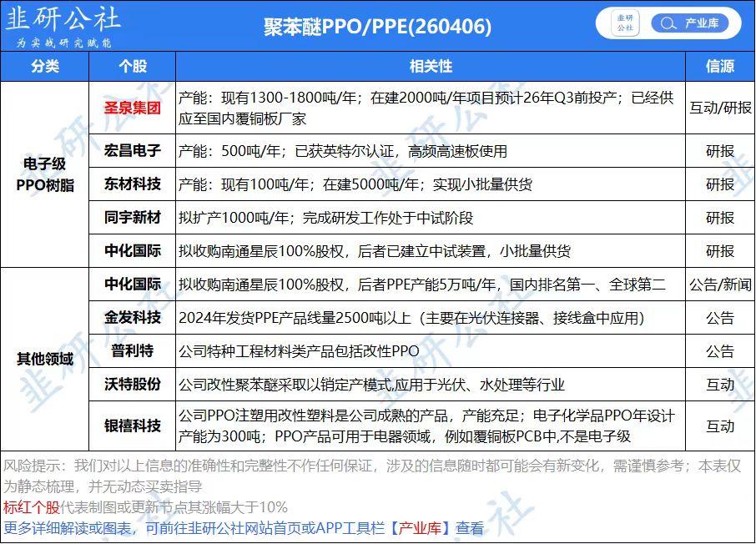
Task: Click source 互动 in 沃特股份 row
Action: click(x=720, y=385)
